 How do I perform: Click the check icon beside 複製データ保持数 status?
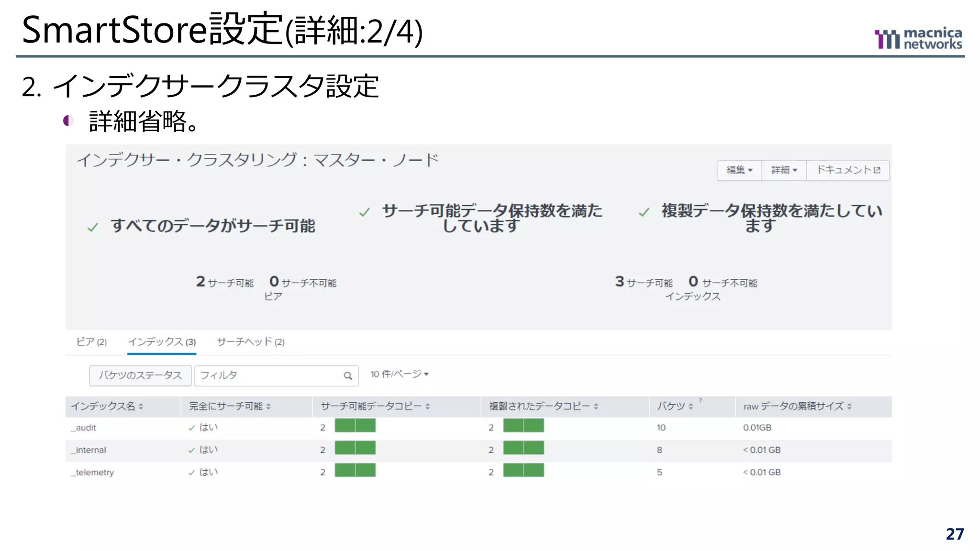click(x=644, y=212)
